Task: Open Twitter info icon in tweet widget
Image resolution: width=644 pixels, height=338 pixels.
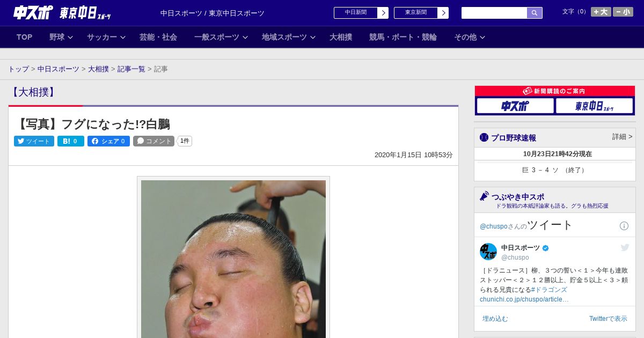Action: (624, 226)
